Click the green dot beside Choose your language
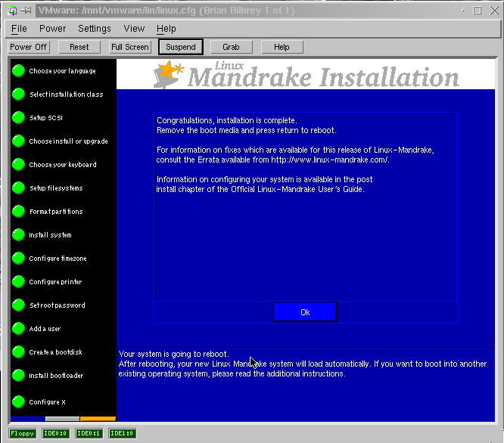Image resolution: width=504 pixels, height=443 pixels. pyautogui.click(x=18, y=71)
